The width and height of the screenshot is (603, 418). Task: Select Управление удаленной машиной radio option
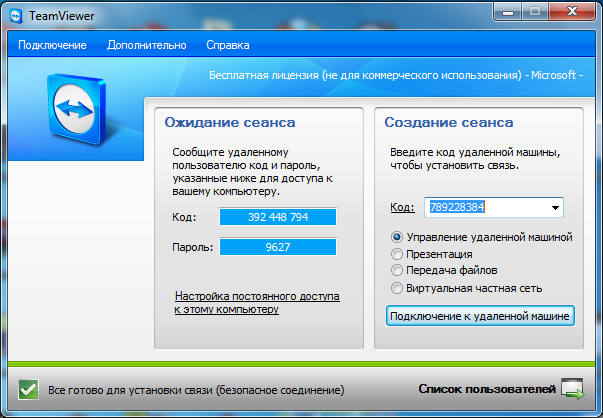click(397, 238)
